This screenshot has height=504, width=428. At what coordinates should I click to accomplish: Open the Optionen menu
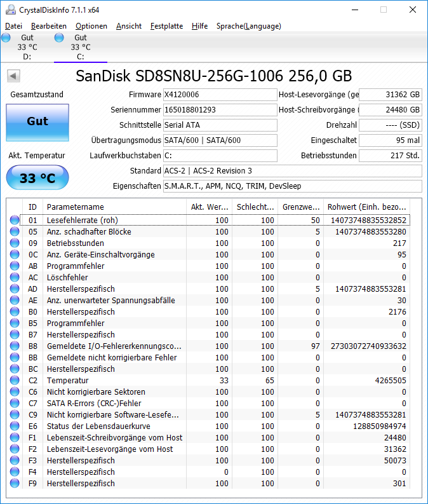pyautogui.click(x=91, y=26)
